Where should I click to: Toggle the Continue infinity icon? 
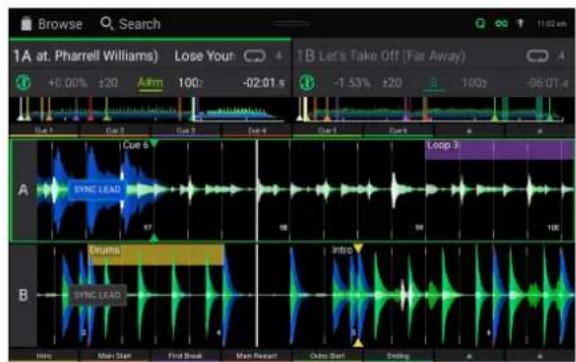coord(501,24)
